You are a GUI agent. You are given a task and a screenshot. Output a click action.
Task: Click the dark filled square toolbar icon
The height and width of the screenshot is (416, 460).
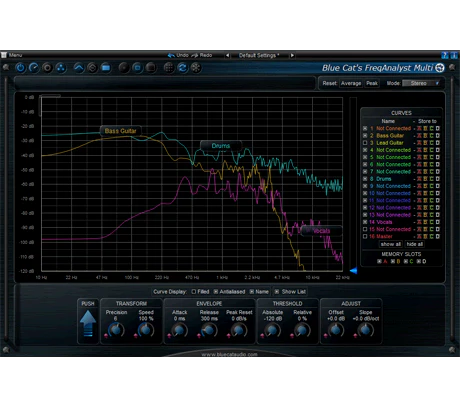tap(151, 68)
